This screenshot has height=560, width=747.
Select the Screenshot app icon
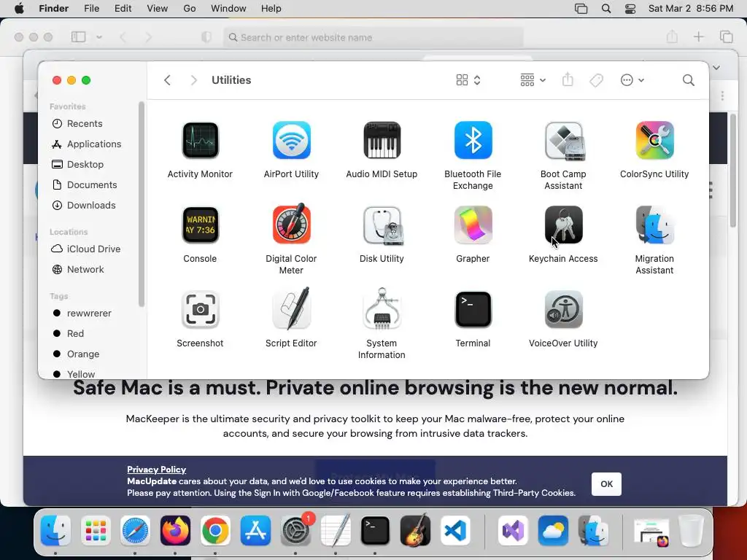(200, 309)
